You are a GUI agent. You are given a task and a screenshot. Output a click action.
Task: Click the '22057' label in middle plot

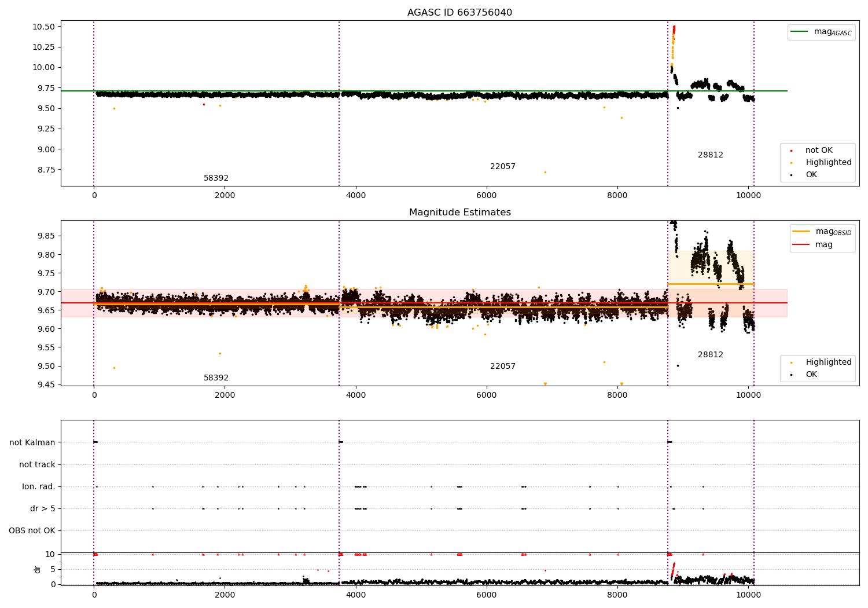503,367
